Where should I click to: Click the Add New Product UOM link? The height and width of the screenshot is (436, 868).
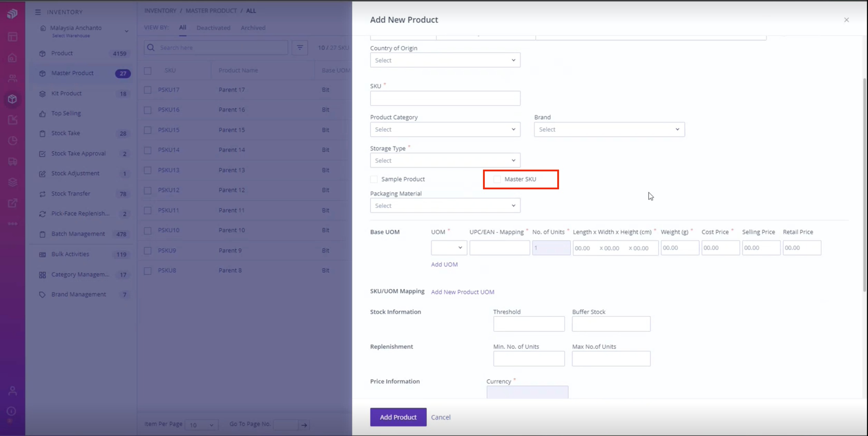(463, 292)
